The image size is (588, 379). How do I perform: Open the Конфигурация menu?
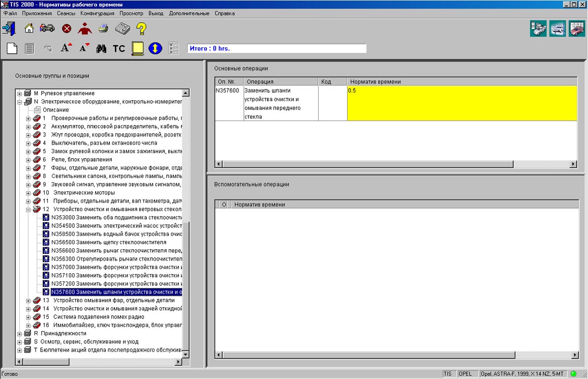[x=97, y=13]
